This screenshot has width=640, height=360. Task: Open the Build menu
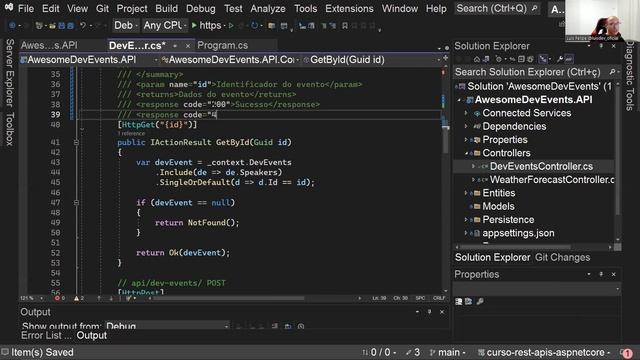tap(166, 9)
